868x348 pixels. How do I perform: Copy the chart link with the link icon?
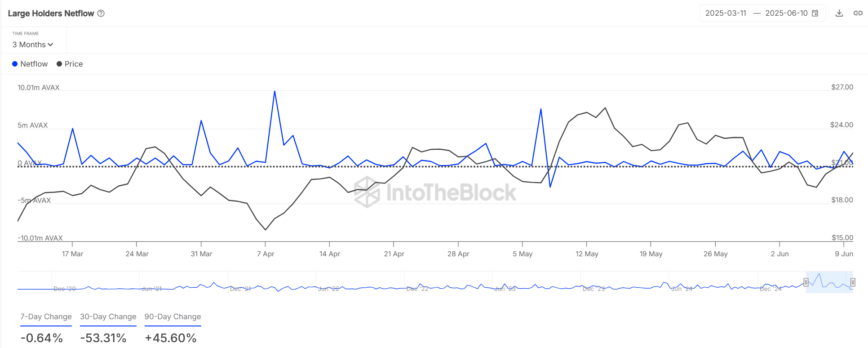[x=858, y=13]
